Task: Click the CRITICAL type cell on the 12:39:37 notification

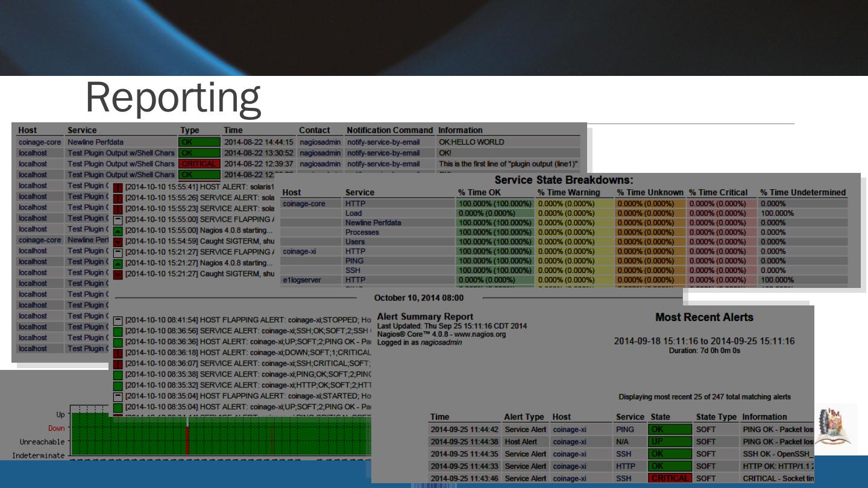Action: pyautogui.click(x=199, y=164)
